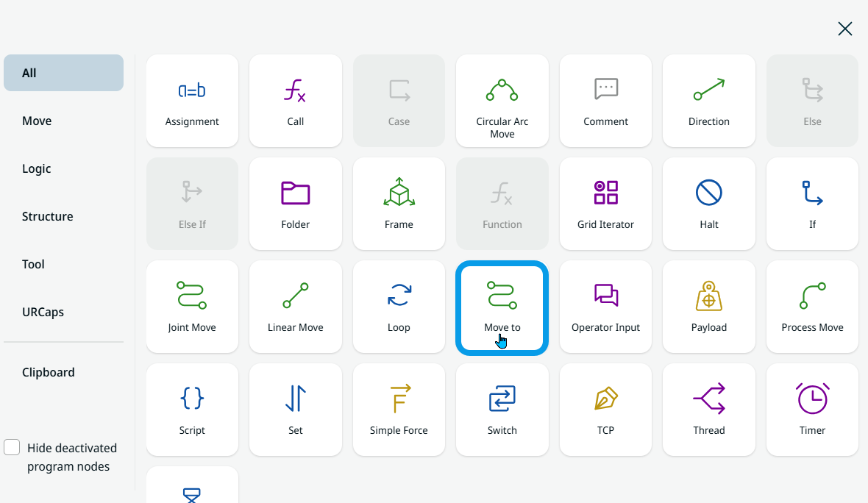Close the node selection dialog

[x=844, y=29]
